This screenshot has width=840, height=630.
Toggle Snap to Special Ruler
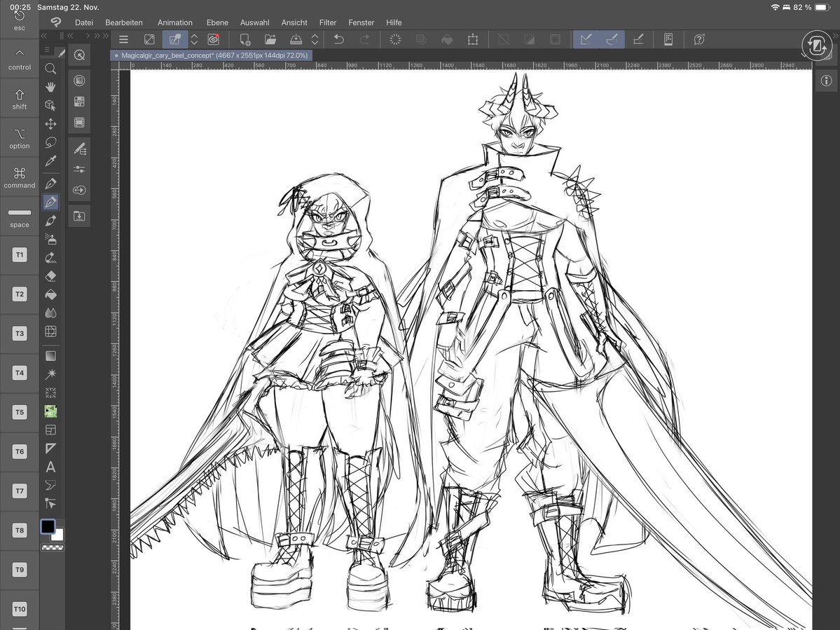click(x=612, y=39)
